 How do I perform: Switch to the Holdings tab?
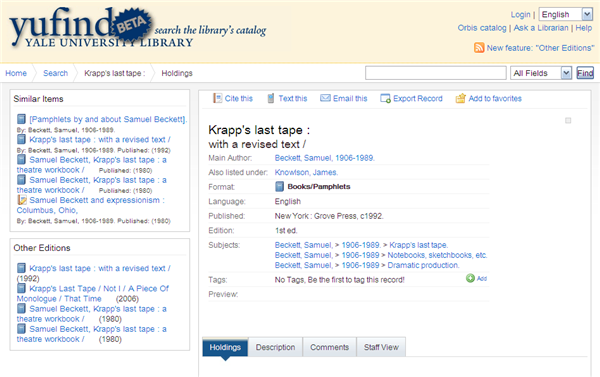point(225,347)
